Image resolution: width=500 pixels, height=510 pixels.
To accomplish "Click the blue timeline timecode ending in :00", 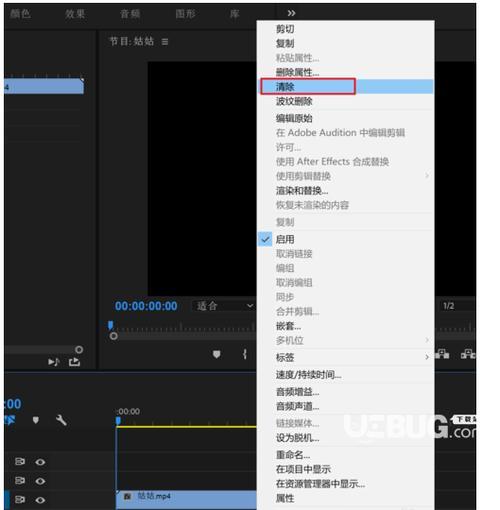I will 13,404.
